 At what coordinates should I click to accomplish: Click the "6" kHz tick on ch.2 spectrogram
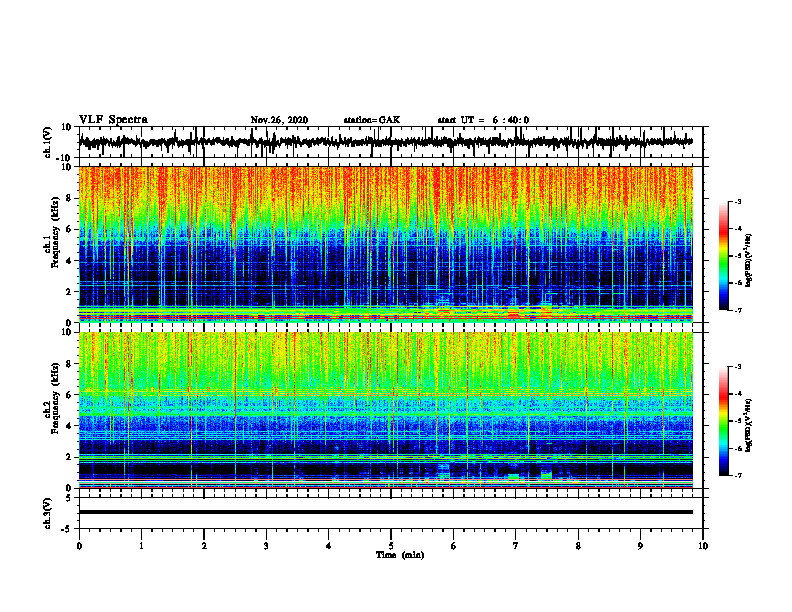[x=70, y=395]
